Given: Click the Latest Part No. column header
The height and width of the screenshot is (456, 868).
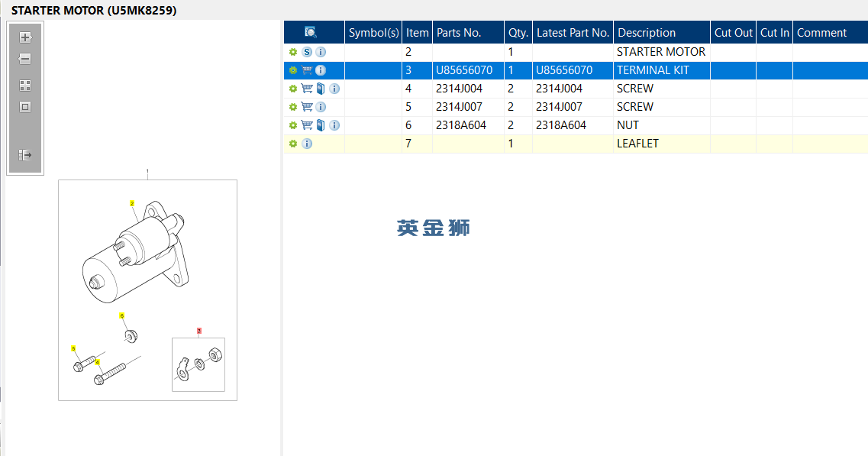Looking at the screenshot, I should click(x=573, y=33).
